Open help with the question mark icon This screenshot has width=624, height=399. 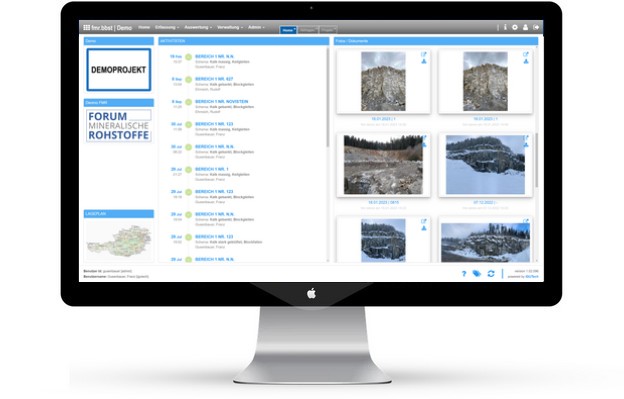click(x=464, y=274)
